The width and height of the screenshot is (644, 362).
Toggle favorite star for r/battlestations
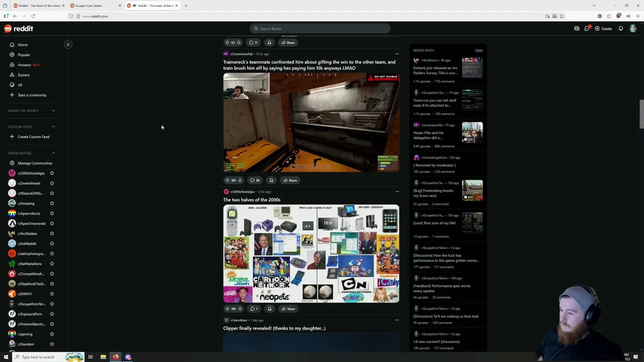click(52, 263)
